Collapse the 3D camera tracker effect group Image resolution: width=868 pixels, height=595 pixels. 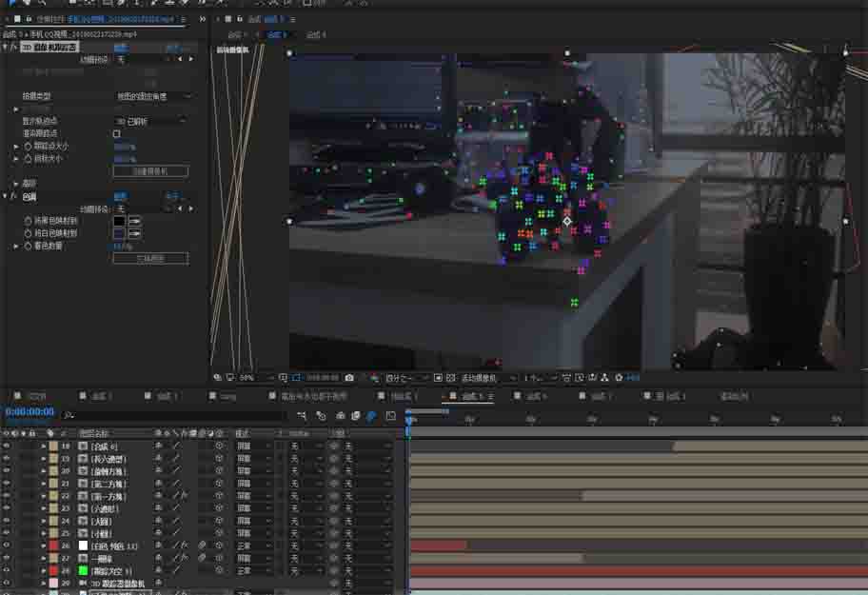tap(5, 47)
